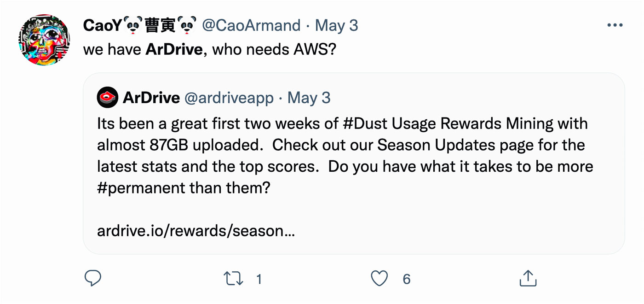Click the ArDrive name in quoted tweet
Image resolution: width=644 pixels, height=304 pixels.
[151, 98]
